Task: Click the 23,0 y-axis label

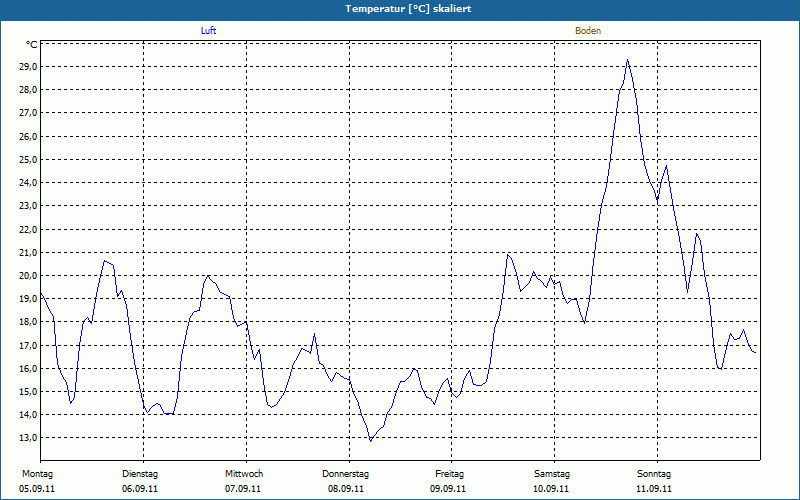Action: pyautogui.click(x=28, y=206)
